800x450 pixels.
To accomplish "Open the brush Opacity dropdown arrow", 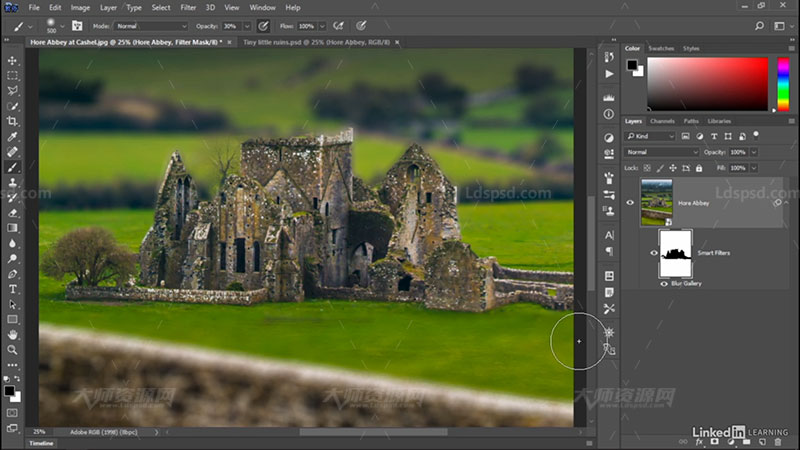I will pos(247,26).
